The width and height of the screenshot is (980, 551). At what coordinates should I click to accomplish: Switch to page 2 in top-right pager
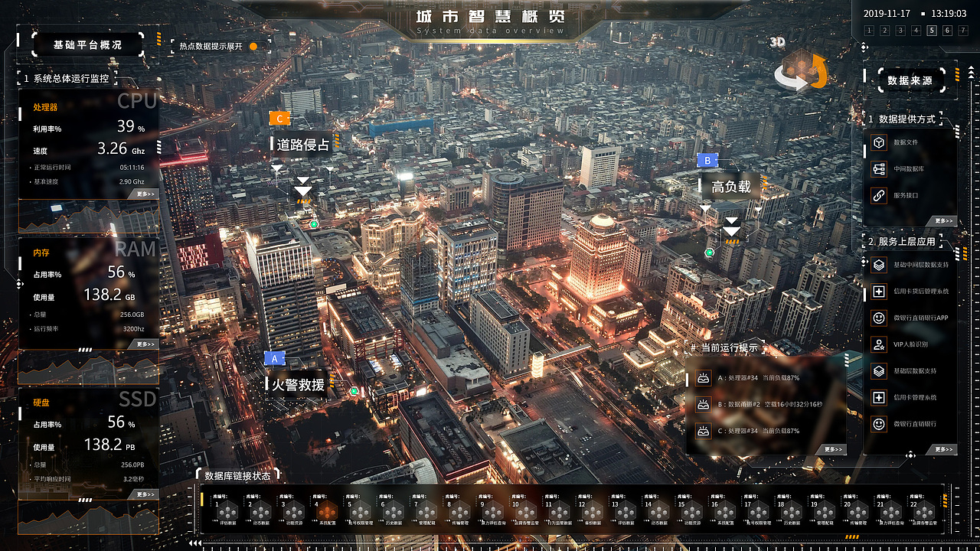click(884, 31)
